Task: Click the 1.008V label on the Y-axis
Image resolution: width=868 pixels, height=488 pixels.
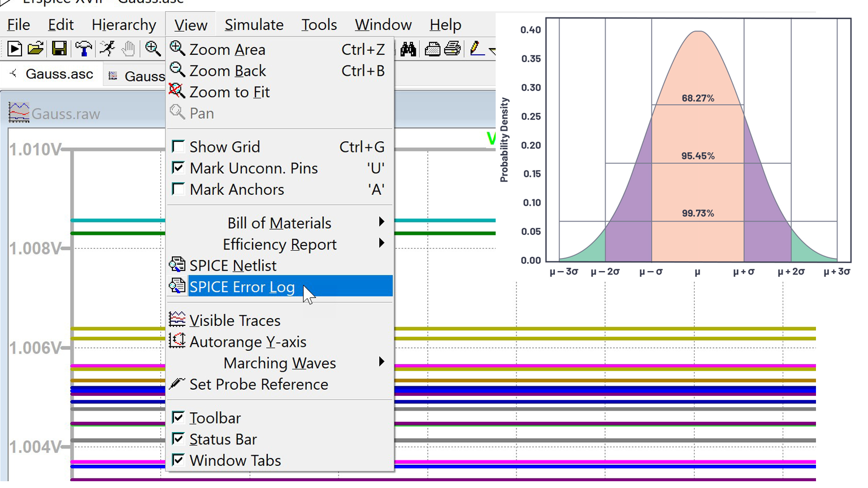Action: coord(34,249)
